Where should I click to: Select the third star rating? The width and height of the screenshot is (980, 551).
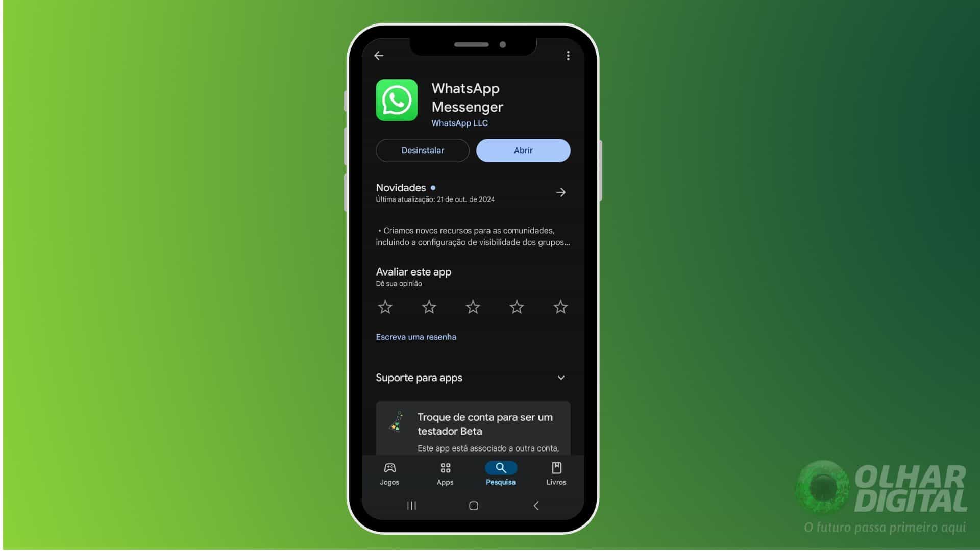click(x=473, y=307)
